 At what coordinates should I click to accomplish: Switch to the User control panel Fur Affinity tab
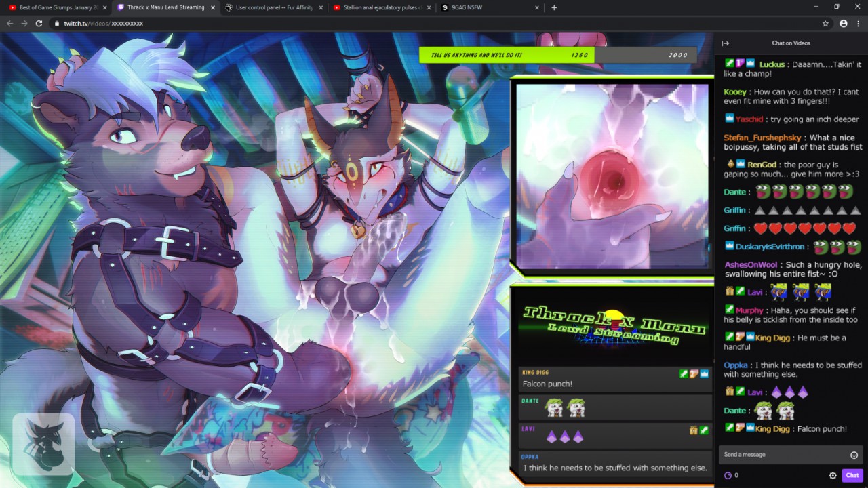click(273, 7)
